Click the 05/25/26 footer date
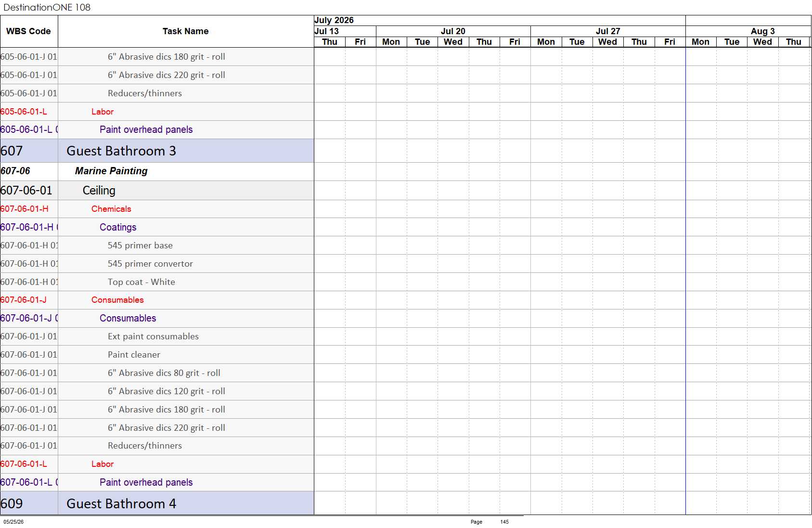Viewport: 812px width, 528px height. [x=13, y=522]
